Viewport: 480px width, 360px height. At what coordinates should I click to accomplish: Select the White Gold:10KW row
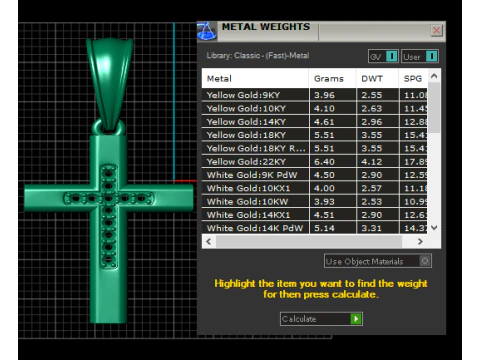tap(314, 202)
